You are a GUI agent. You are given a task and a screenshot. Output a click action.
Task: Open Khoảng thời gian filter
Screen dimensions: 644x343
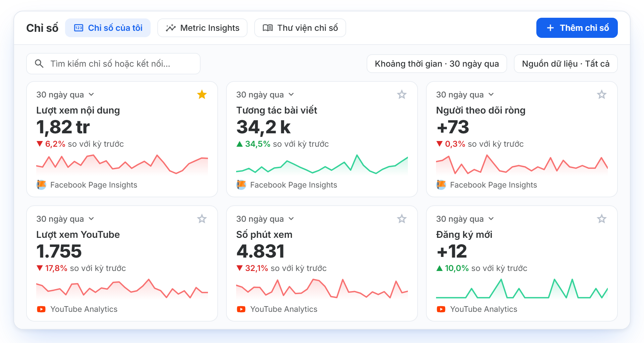[x=437, y=64]
